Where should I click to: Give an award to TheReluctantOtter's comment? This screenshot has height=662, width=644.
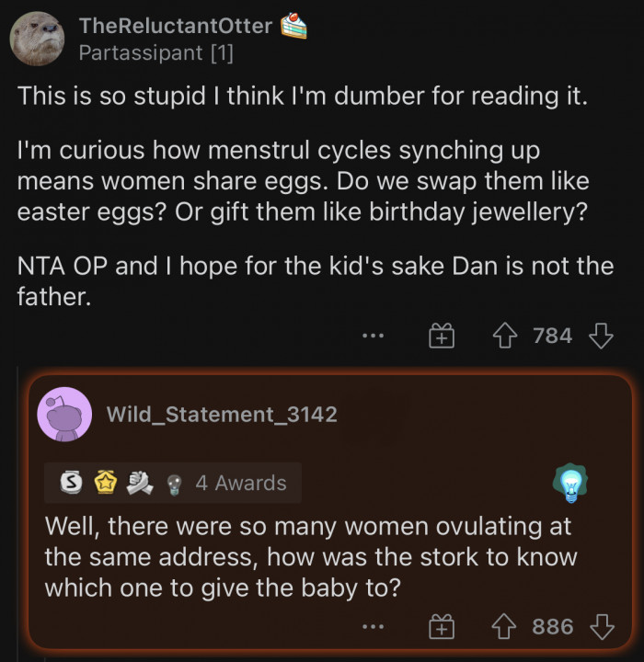pyautogui.click(x=442, y=337)
